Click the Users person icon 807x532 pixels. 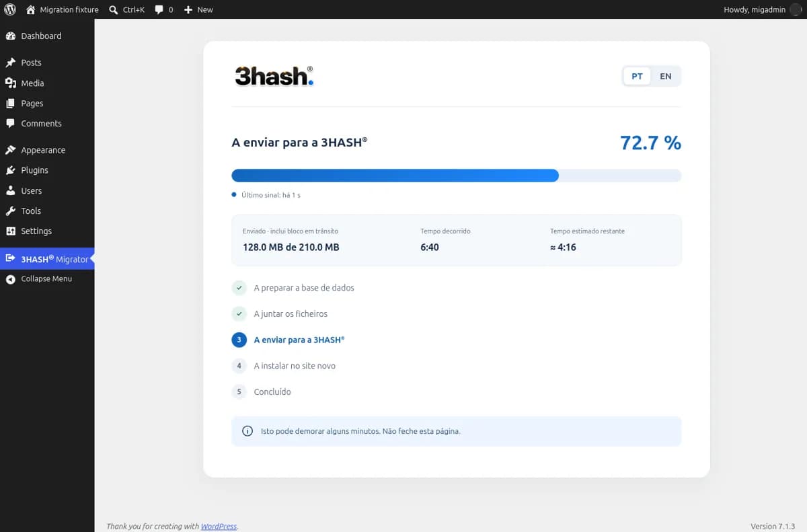(11, 190)
